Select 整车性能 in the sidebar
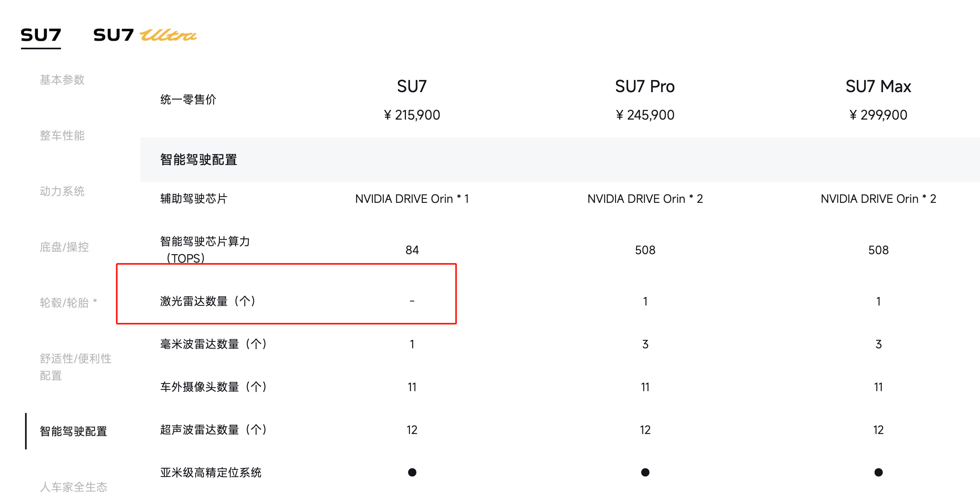 click(62, 135)
